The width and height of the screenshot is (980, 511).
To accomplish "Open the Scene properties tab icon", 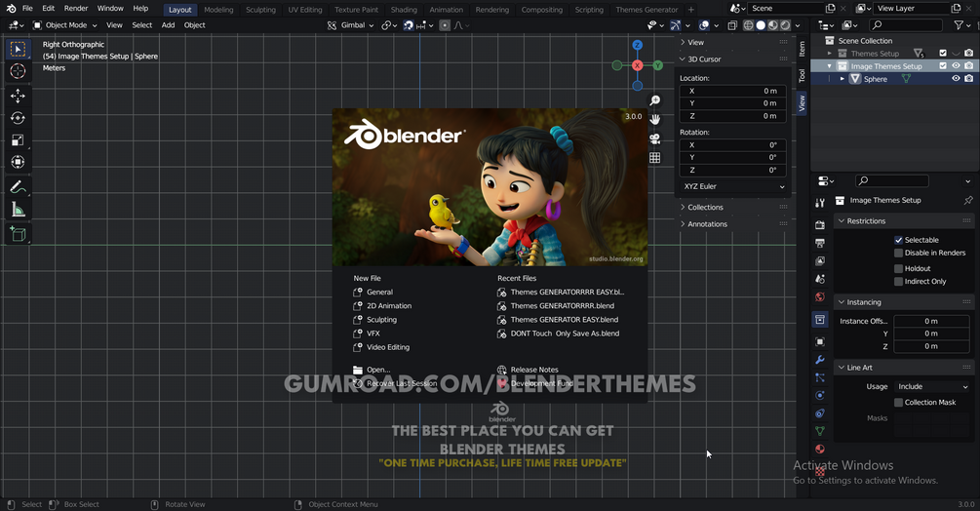I will tap(820, 279).
